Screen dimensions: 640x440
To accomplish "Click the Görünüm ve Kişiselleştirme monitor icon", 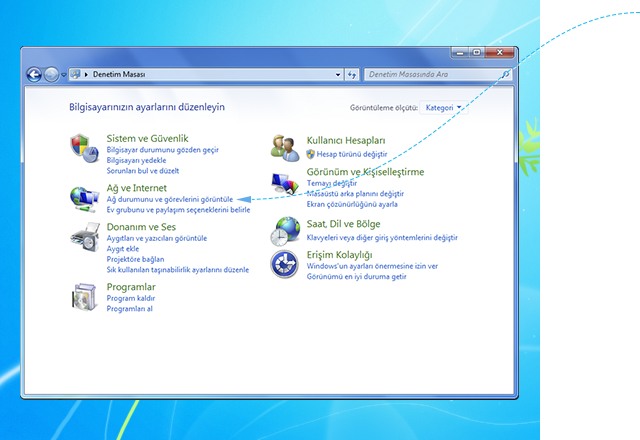I will (x=285, y=184).
